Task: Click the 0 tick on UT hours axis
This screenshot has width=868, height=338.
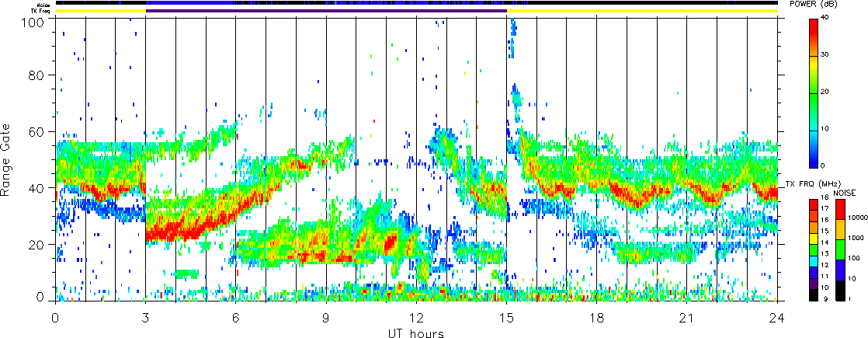Action: pos(55,318)
